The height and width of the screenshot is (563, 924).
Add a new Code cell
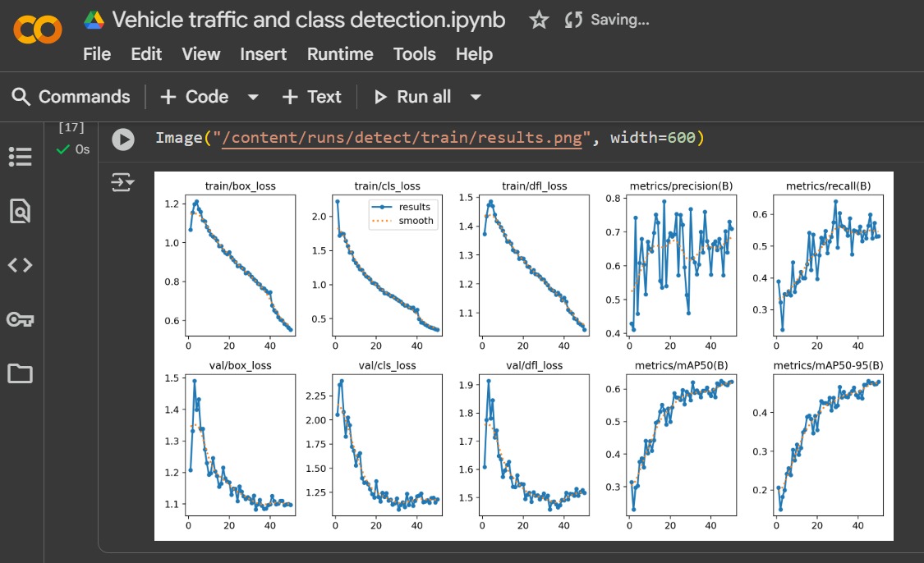tap(195, 97)
